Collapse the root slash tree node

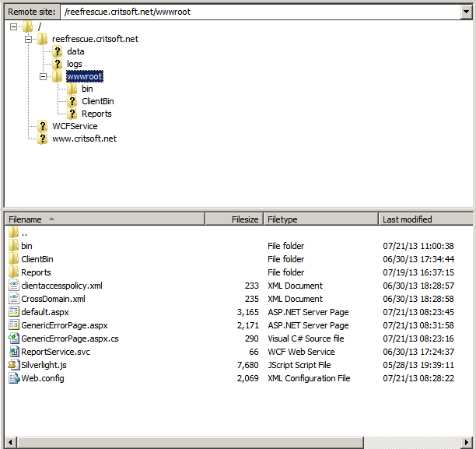tap(13, 26)
